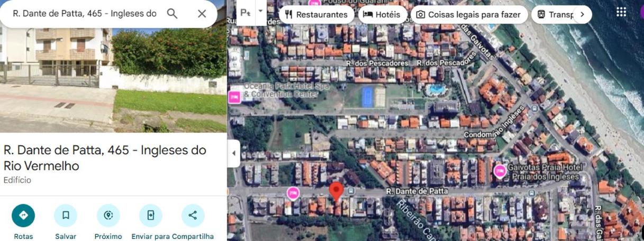Filter map by Restaurantes
The height and width of the screenshot is (241, 644).
click(x=316, y=14)
